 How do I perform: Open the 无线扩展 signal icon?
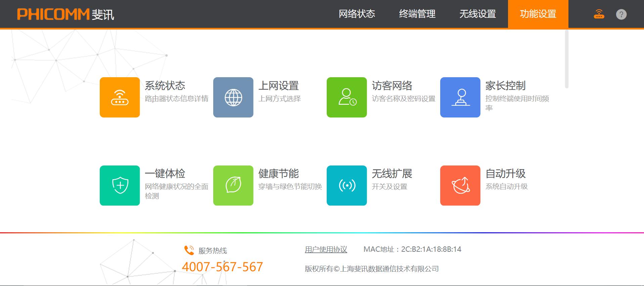(x=347, y=185)
